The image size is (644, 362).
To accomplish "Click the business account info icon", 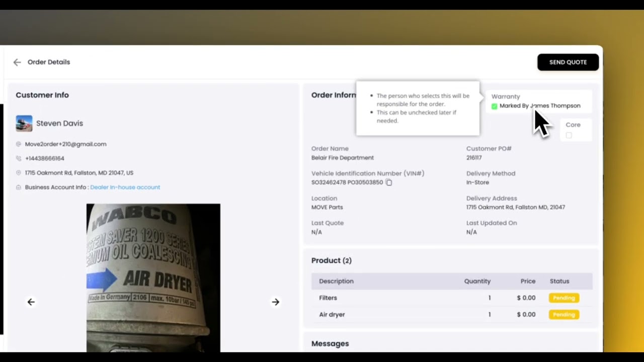I will [x=19, y=188].
